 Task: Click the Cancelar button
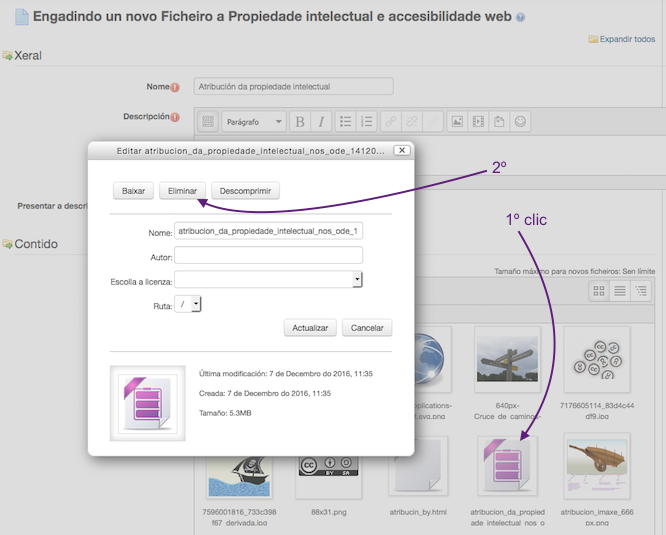367,328
